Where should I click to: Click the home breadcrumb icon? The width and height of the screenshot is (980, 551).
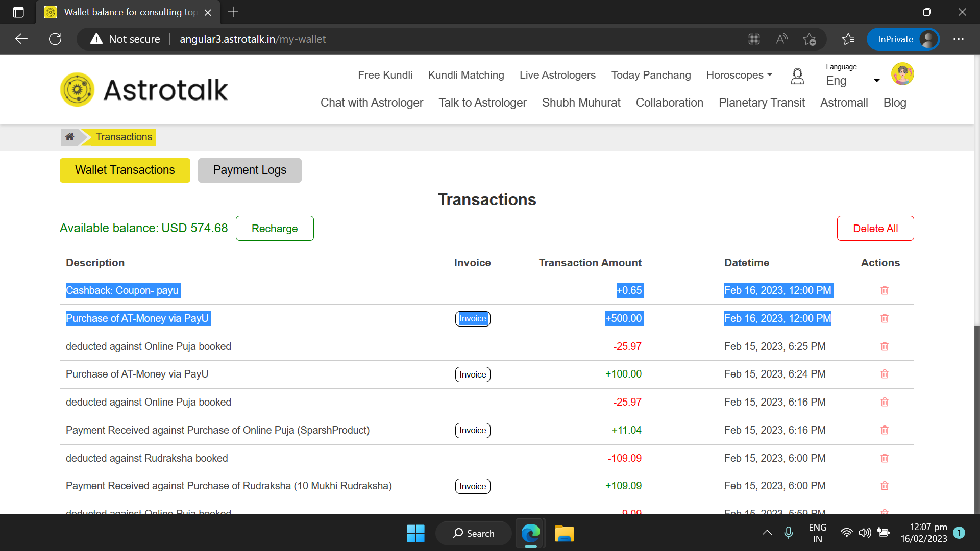coord(70,137)
